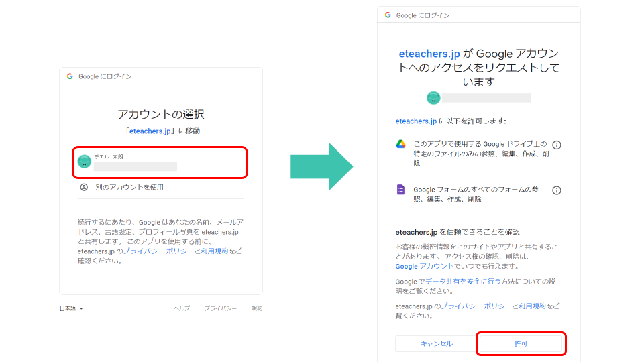Show info for Google ドライブ permission
644x362 pixels.
(557, 145)
